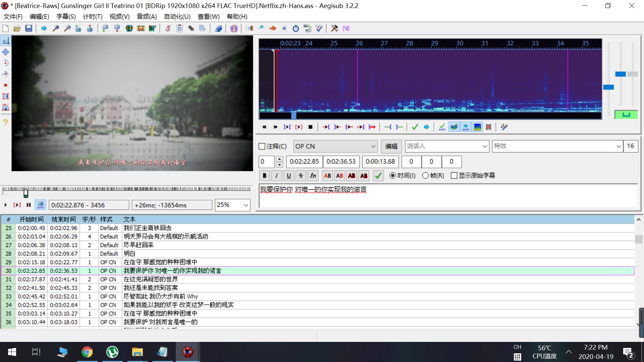Screen dimensions: 644x362
Task: Open the Attachments paperclip icon
Action: (x=191, y=28)
